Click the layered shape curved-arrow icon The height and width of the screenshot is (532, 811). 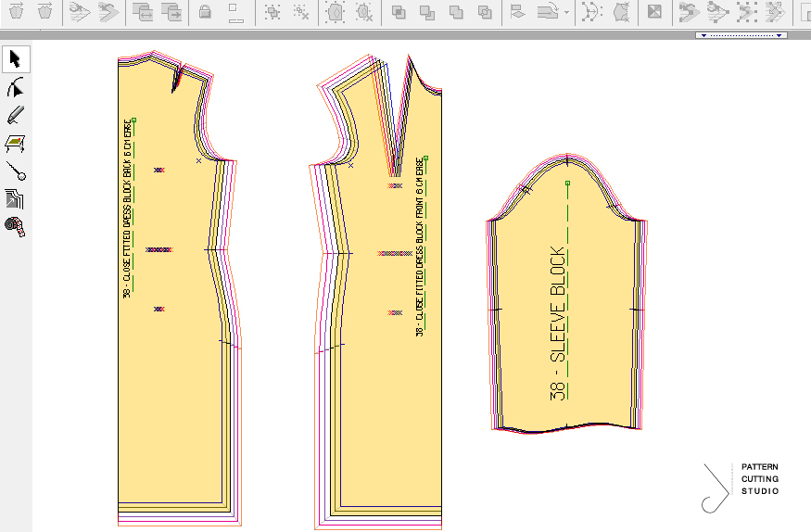tap(549, 12)
